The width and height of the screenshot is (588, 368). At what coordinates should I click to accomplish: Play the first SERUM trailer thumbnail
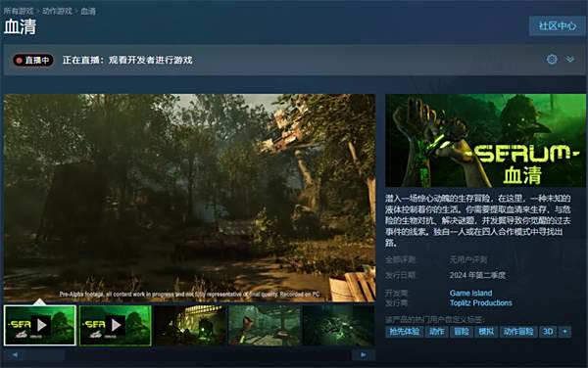40,325
